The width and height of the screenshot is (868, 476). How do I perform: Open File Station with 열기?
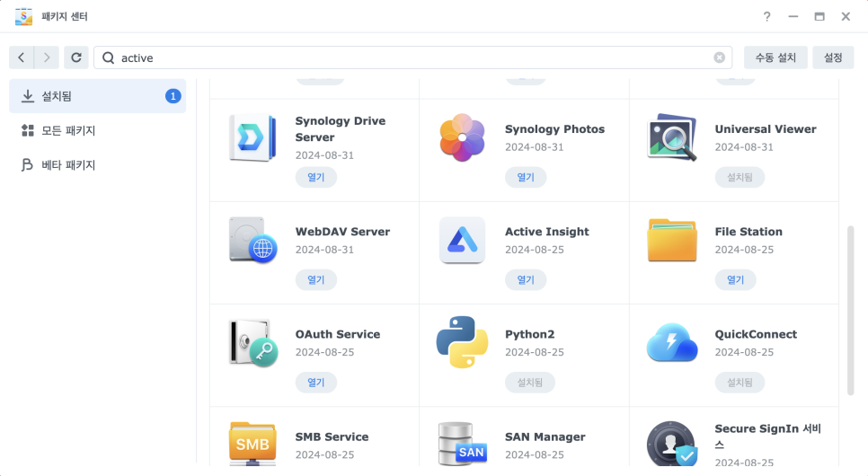[736, 279]
